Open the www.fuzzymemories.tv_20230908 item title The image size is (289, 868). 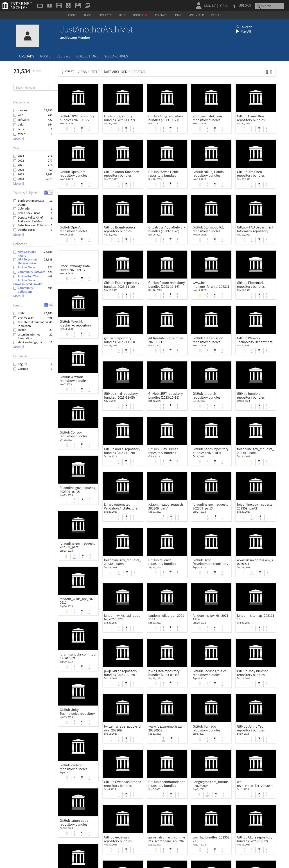166,729
